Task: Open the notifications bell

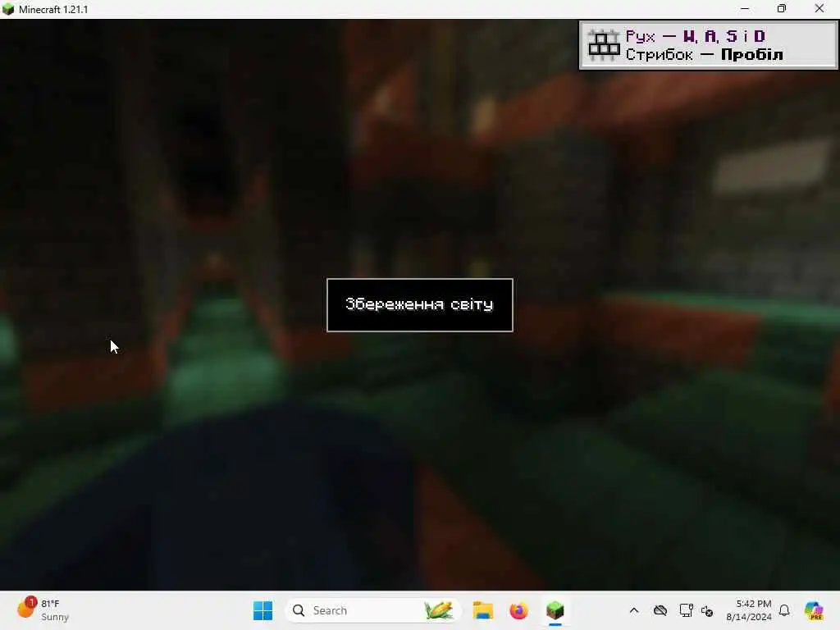Action: coord(784,610)
